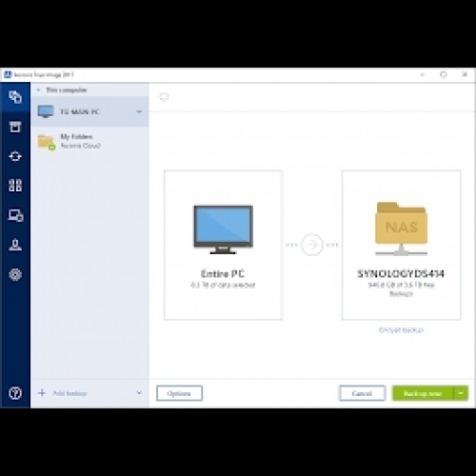476x476 pixels.
Task: Expand the selected PC backup dropdown arrow
Action: [139, 111]
